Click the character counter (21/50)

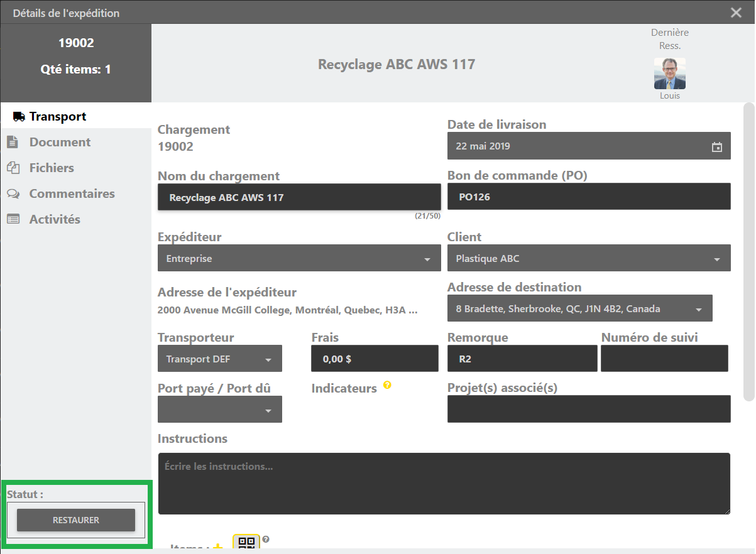(427, 216)
